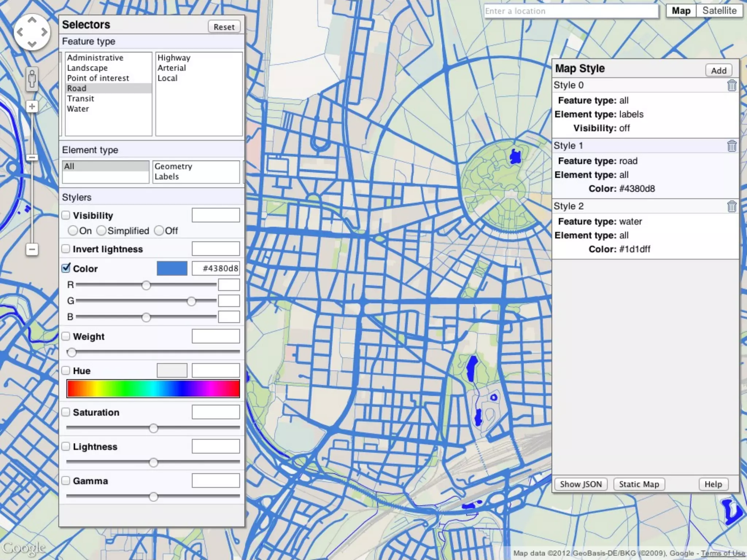Switch to Satellite map view

click(x=719, y=11)
